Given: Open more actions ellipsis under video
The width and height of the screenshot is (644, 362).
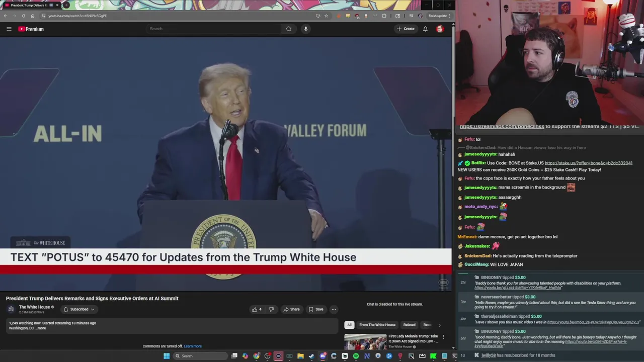Looking at the screenshot, I should tap(334, 309).
